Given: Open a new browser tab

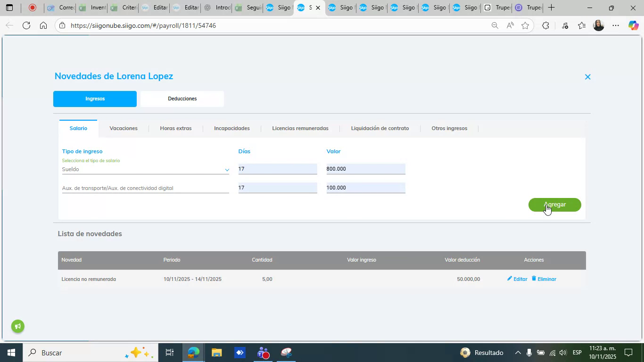Looking at the screenshot, I should pyautogui.click(x=551, y=8).
